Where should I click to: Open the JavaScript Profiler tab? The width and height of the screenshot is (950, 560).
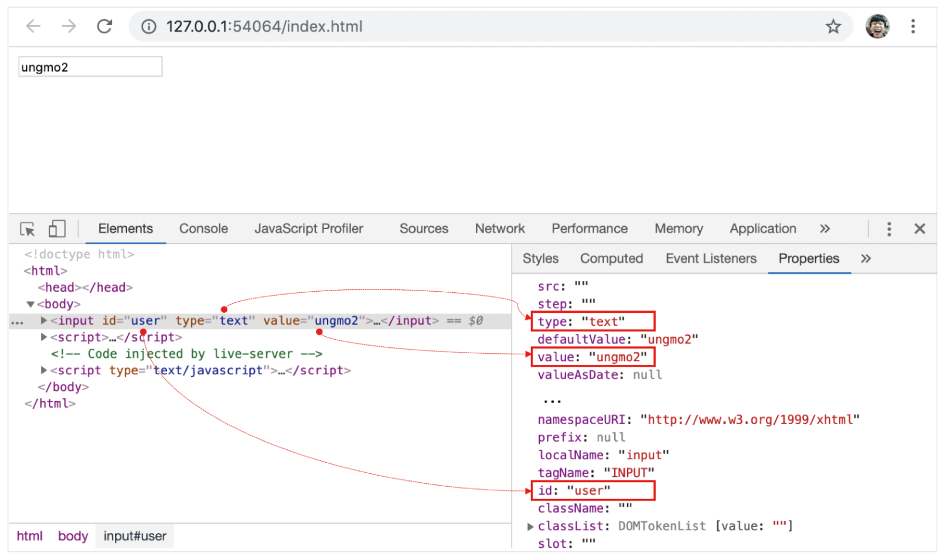pos(309,229)
